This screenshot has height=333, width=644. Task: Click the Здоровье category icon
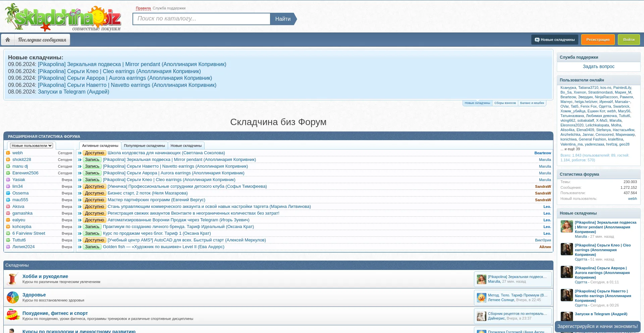click(x=12, y=297)
